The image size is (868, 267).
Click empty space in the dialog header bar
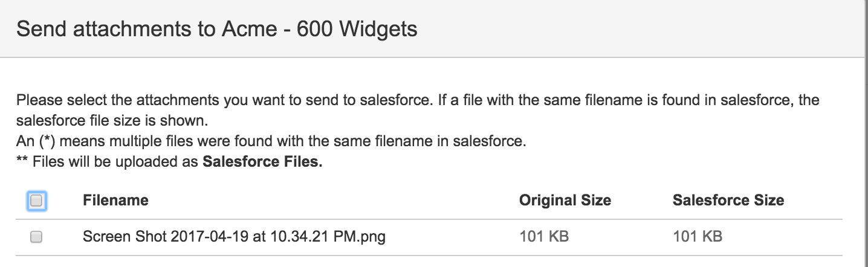click(635, 28)
